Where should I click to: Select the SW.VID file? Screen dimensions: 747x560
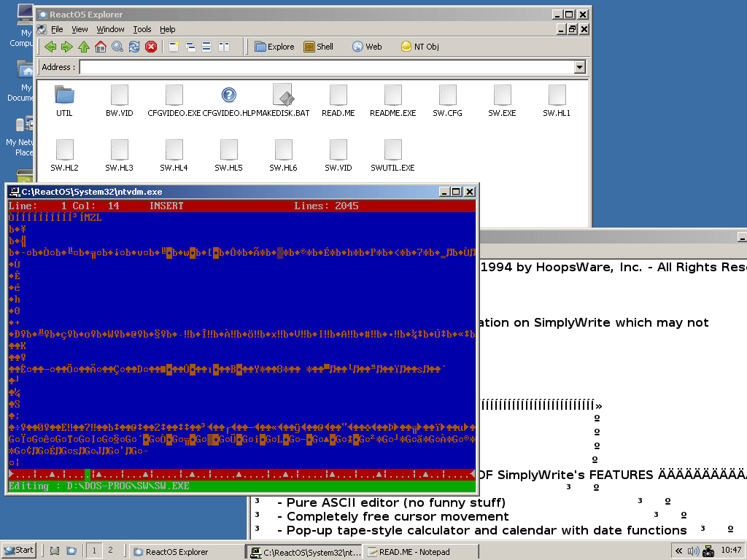[x=338, y=156]
